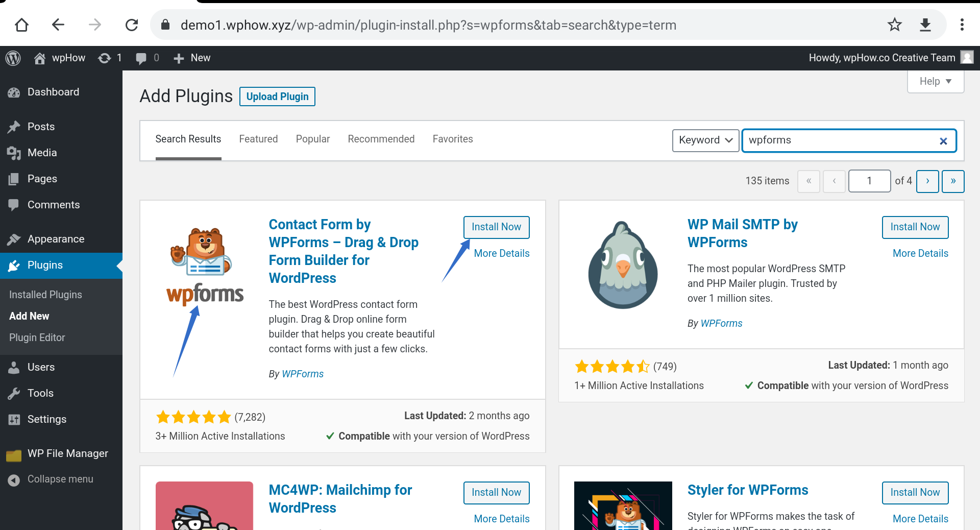Open the Keyword search type dropdown
The image size is (980, 530).
[706, 140]
